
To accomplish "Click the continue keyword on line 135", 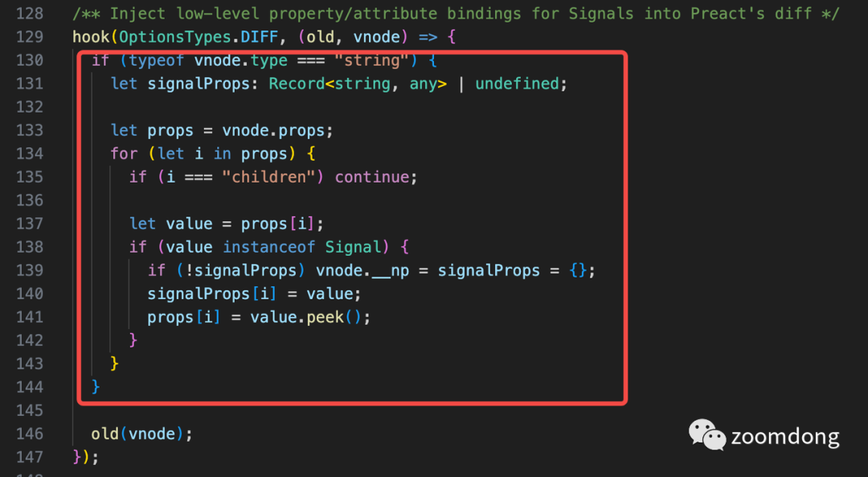I will coord(372,177).
